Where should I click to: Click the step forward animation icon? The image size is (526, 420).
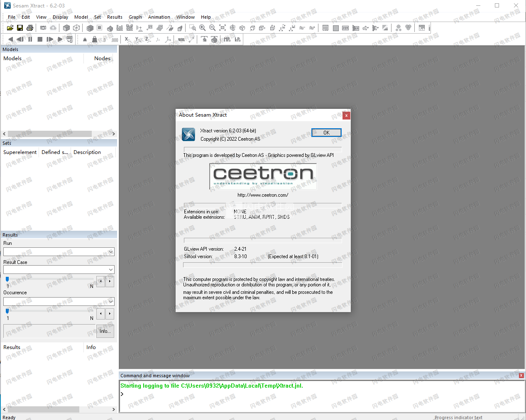pyautogui.click(x=50, y=39)
